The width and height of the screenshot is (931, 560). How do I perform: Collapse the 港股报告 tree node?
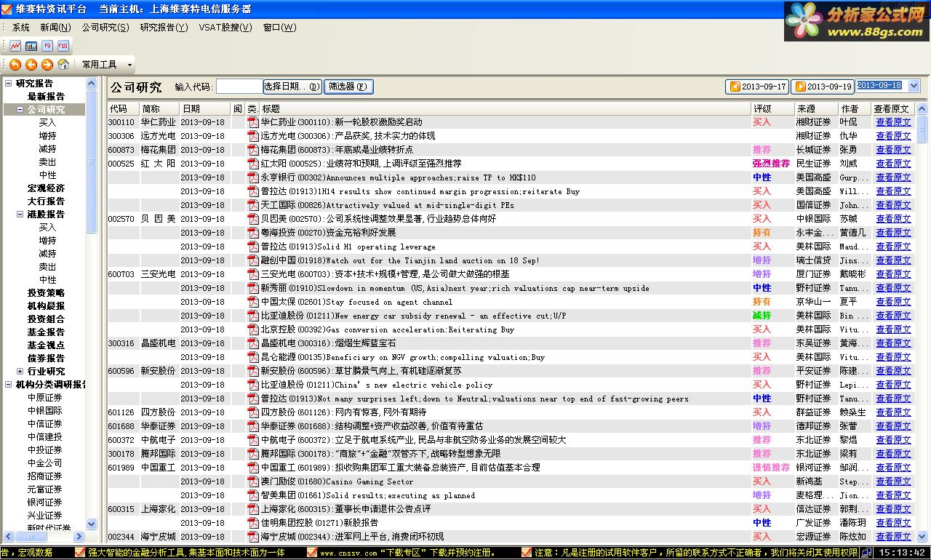click(x=20, y=215)
